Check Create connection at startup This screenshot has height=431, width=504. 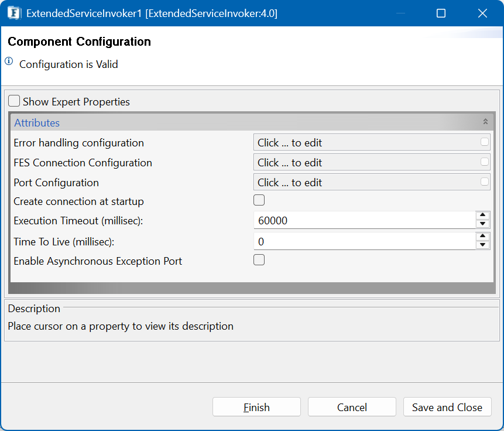[259, 201]
